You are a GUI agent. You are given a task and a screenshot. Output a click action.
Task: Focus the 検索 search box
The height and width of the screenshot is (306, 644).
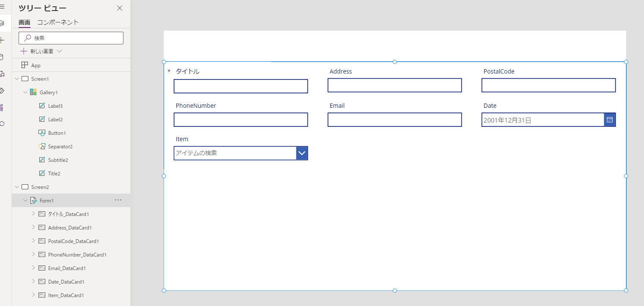(71, 38)
